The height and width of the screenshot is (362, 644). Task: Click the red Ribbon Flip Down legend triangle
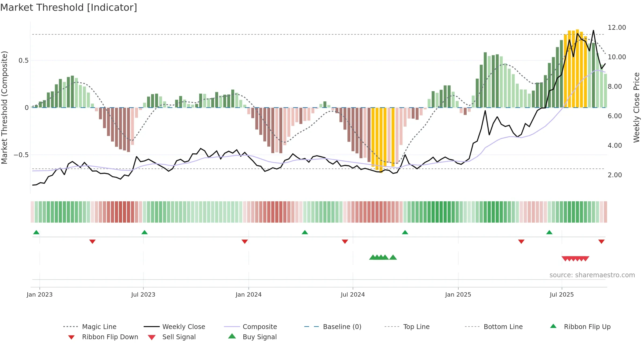(x=71, y=337)
